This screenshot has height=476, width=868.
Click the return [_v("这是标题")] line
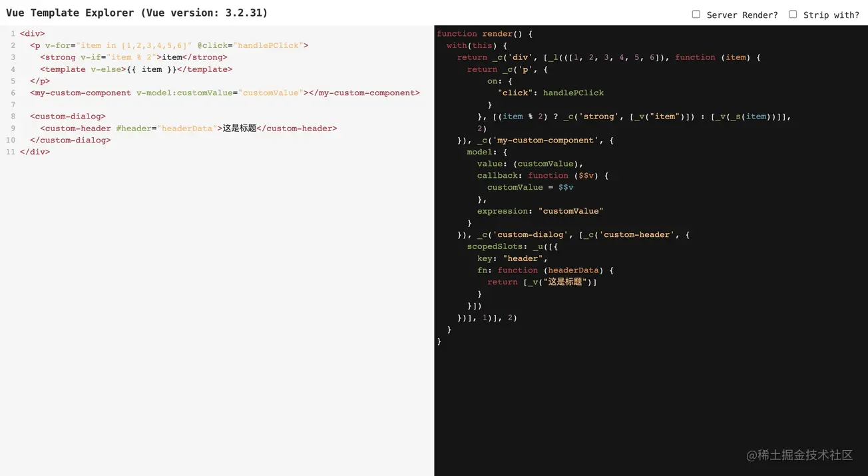[x=542, y=282]
